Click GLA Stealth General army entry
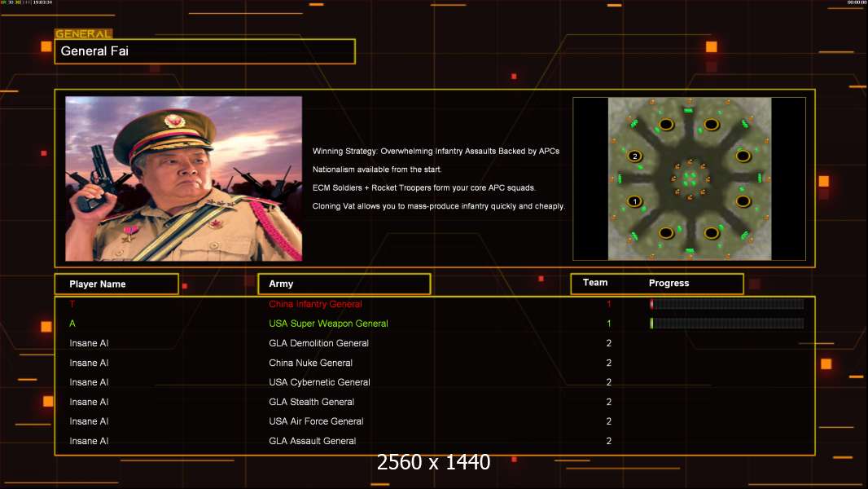868x489 pixels. click(x=312, y=402)
